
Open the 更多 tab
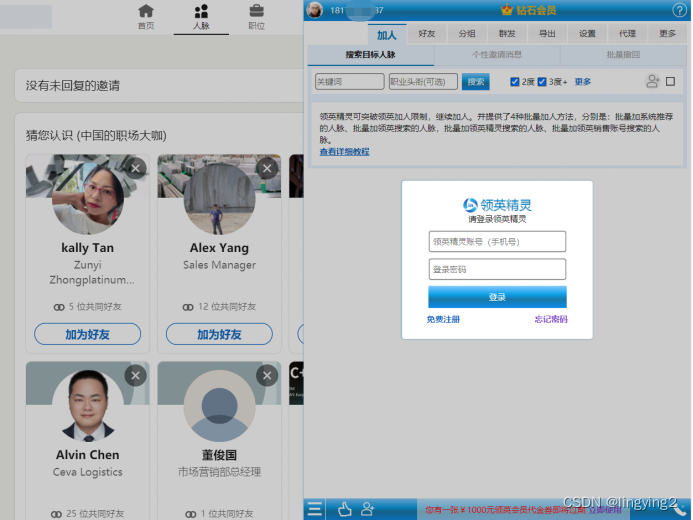point(667,34)
